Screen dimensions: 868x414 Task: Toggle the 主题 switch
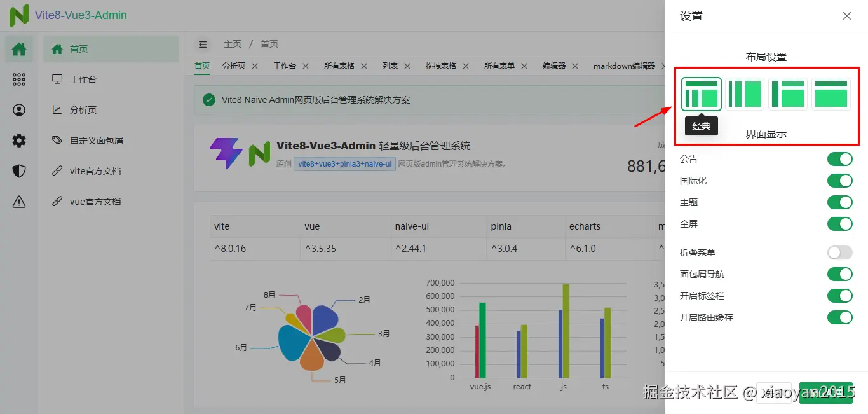[x=839, y=202]
